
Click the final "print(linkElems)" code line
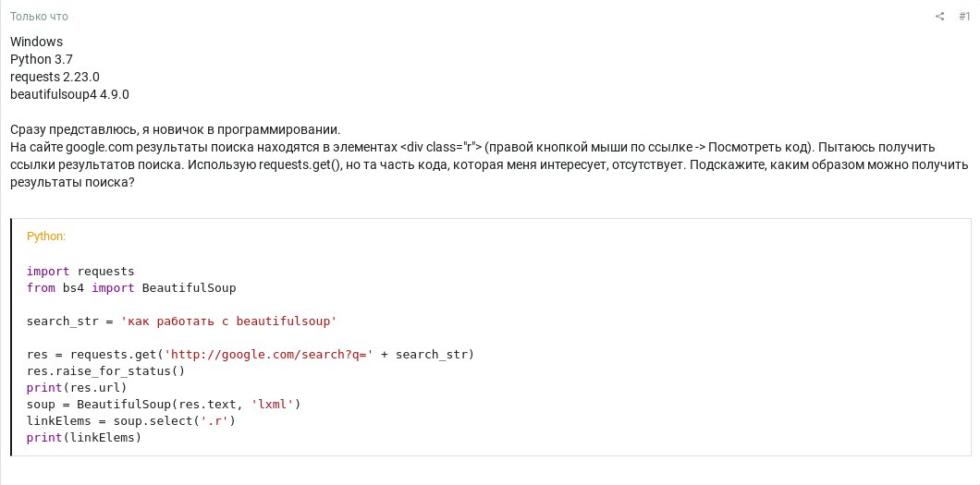84,438
